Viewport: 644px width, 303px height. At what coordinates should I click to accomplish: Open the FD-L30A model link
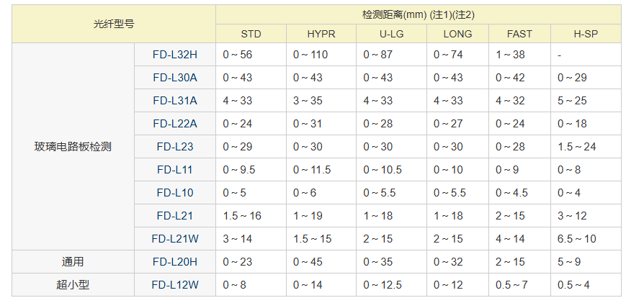[175, 78]
